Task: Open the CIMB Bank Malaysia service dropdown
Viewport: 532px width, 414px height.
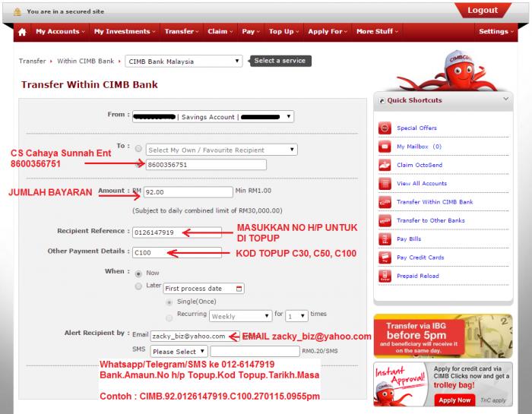Action: pyautogui.click(x=184, y=62)
